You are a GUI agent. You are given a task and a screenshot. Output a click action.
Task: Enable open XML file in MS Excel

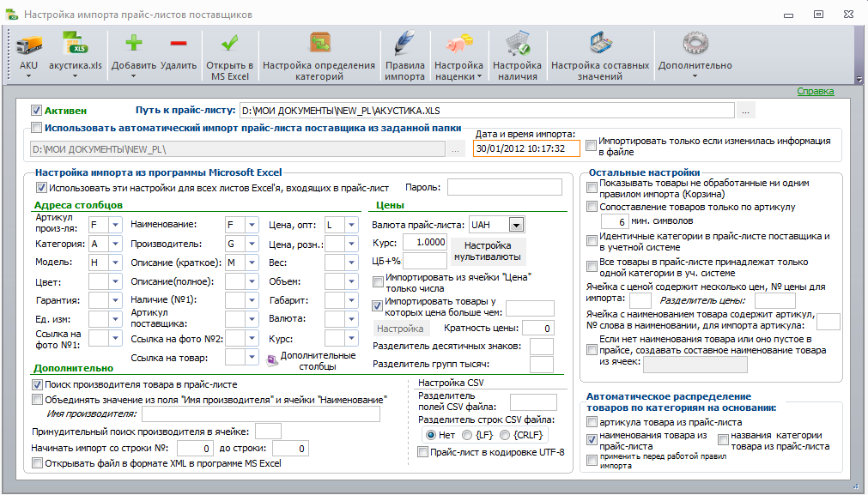click(37, 463)
